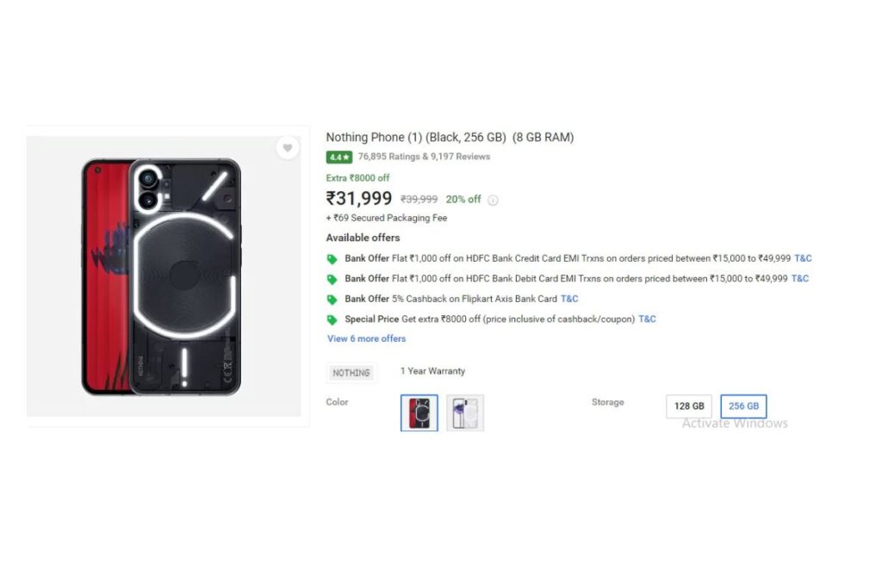882x588 pixels.
Task: Open the 76,895 Ratings & 9,197 Reviews link
Action: pyautogui.click(x=424, y=157)
